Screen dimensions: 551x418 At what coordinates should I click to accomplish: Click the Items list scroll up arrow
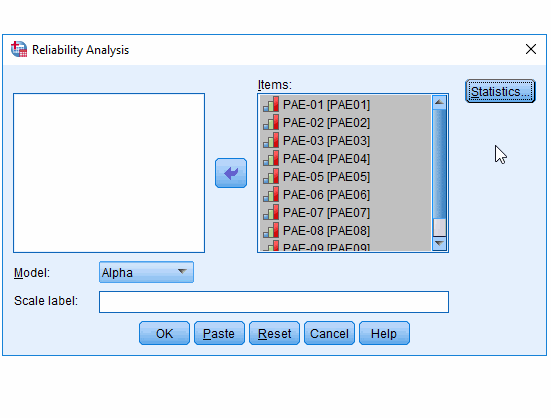(x=439, y=102)
